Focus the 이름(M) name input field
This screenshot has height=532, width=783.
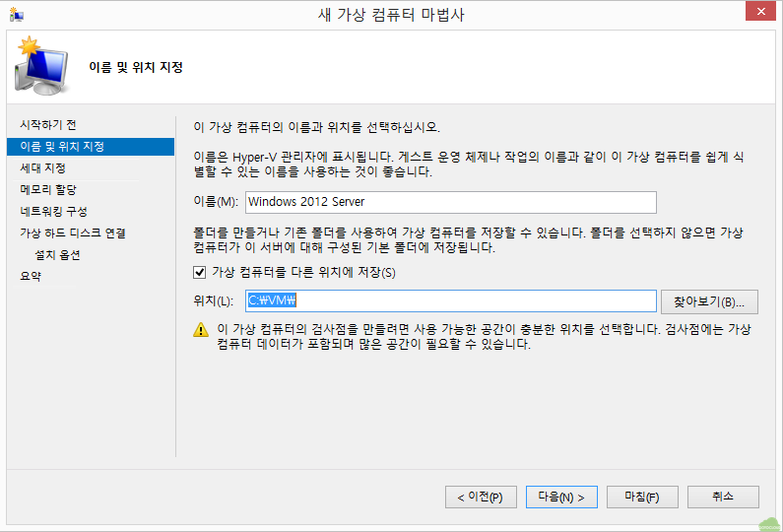(450, 202)
